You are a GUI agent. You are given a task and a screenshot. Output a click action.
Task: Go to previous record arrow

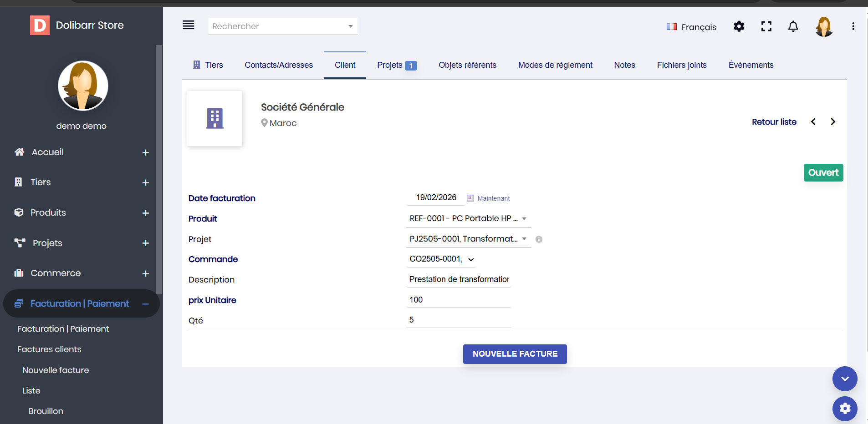813,122
